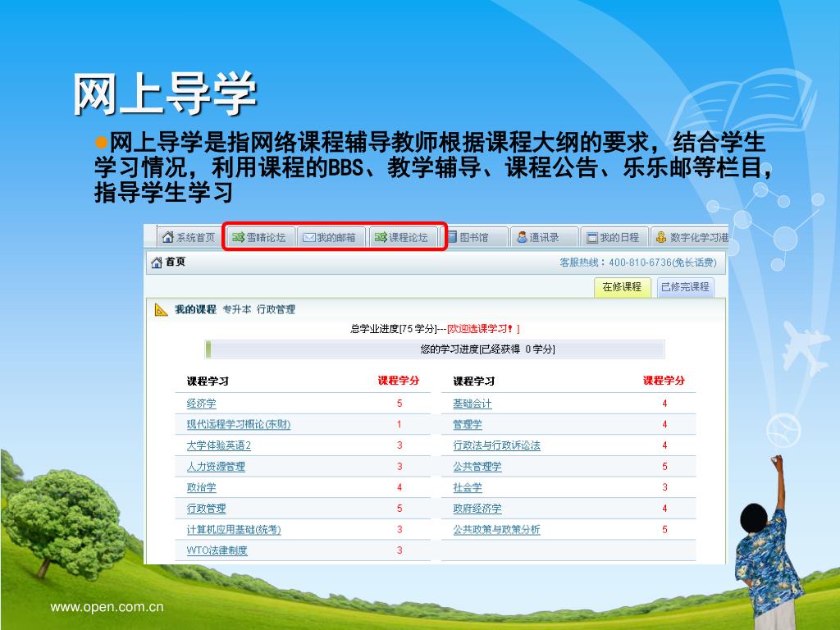Click credit value 5 in 公共管理学 row
The height and width of the screenshot is (630, 840).
click(664, 467)
